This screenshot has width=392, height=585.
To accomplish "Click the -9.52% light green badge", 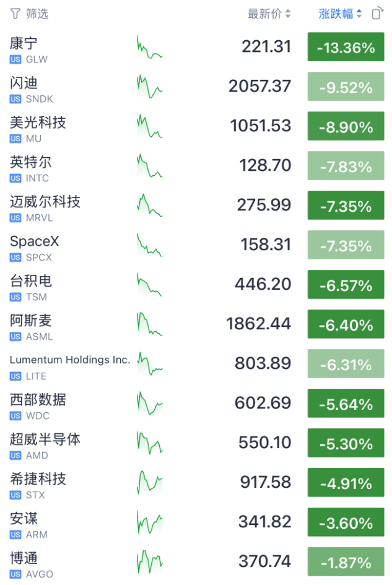I will click(x=346, y=87).
